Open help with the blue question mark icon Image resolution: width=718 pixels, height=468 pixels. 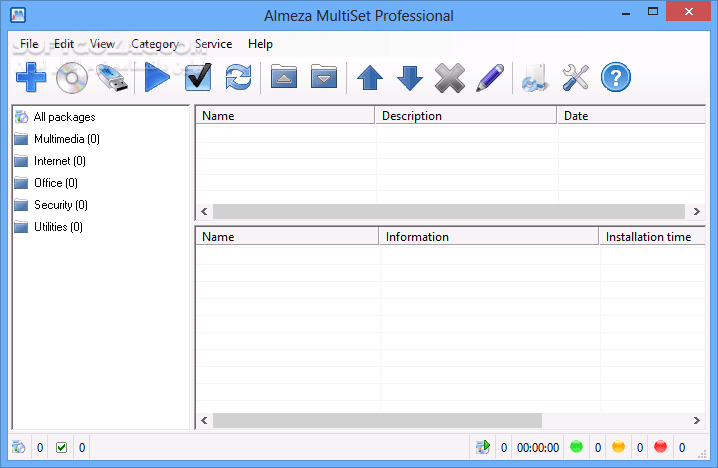(x=615, y=77)
